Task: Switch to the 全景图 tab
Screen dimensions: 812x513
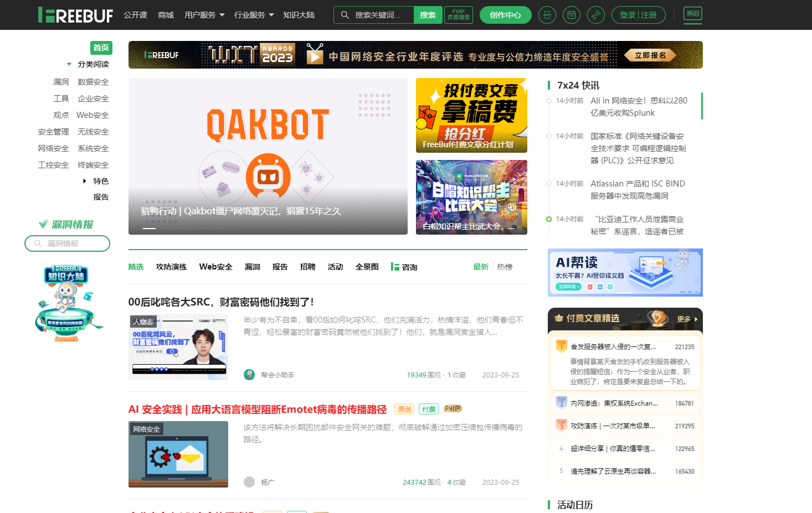Action: pyautogui.click(x=367, y=267)
